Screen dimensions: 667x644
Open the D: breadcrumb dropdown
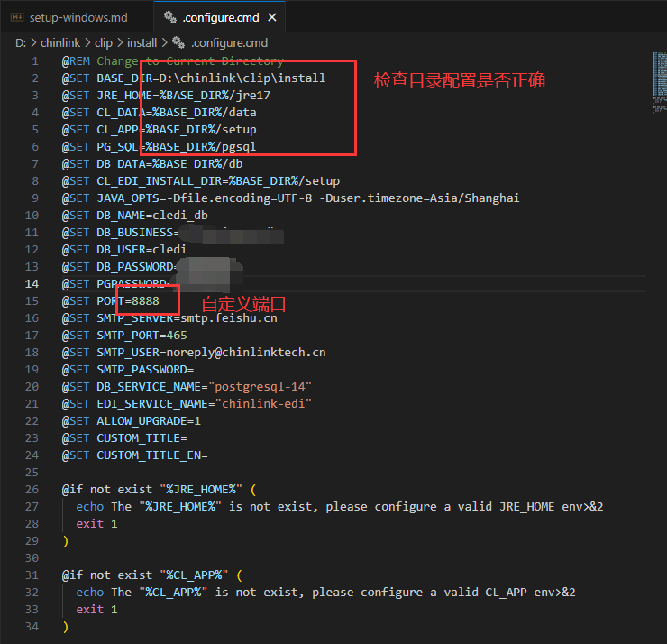click(x=21, y=42)
